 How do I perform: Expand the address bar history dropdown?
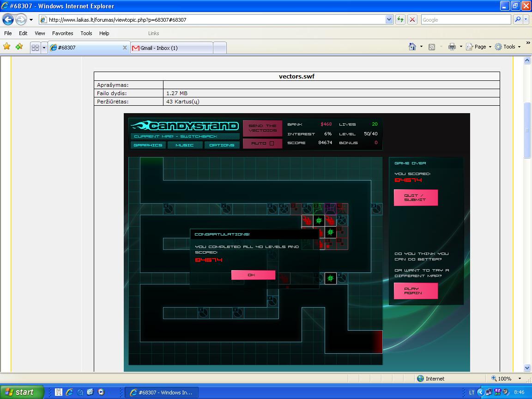click(389, 20)
